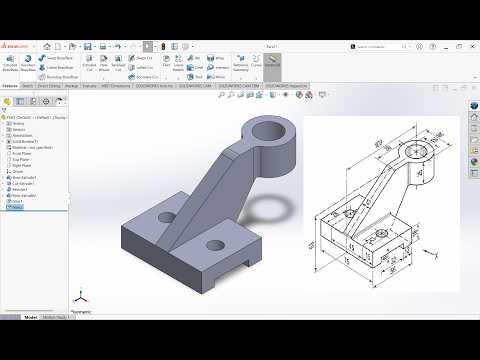Open the Model tab at the bottom

coord(31,317)
